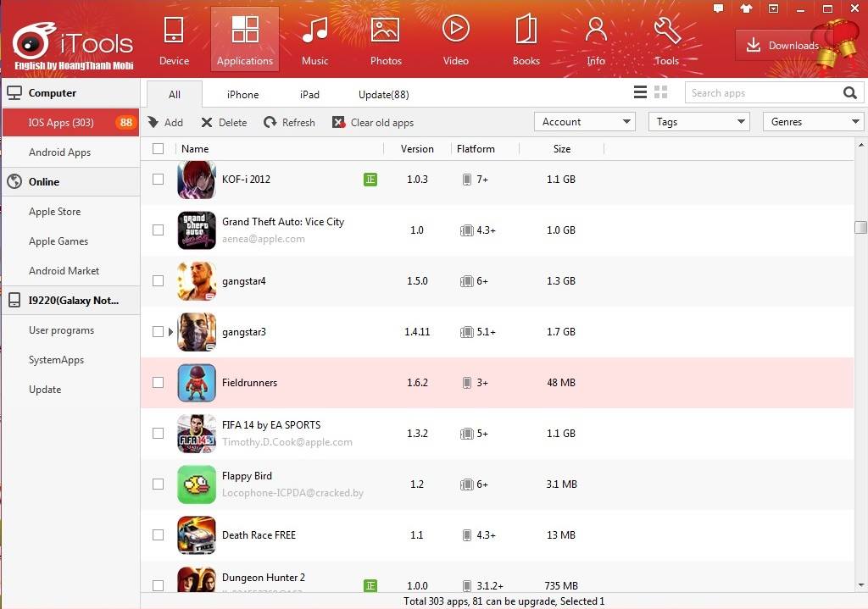Check the FIFA 14 by EA SPORTS checkbox
This screenshot has width=868, height=609.
(x=158, y=434)
